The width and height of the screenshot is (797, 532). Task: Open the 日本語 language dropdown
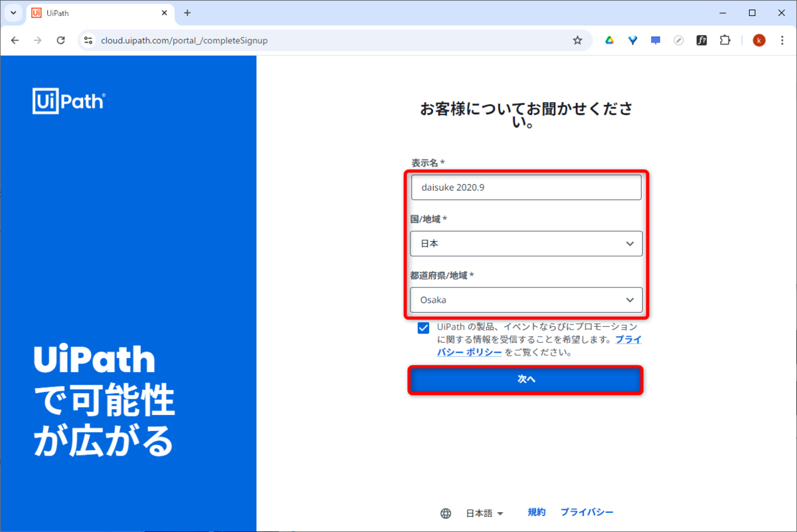484,513
